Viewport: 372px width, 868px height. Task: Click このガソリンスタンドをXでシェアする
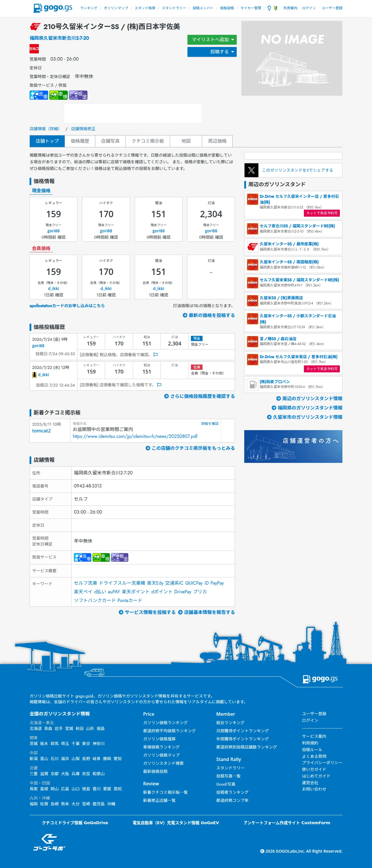point(298,170)
